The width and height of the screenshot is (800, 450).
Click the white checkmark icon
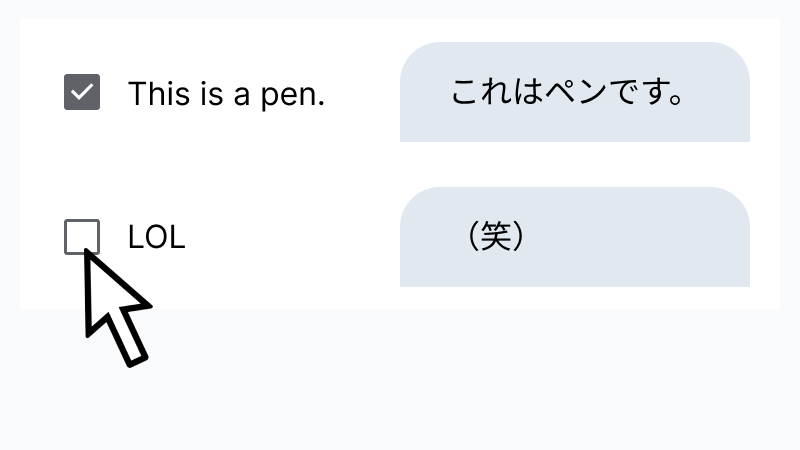[82, 93]
